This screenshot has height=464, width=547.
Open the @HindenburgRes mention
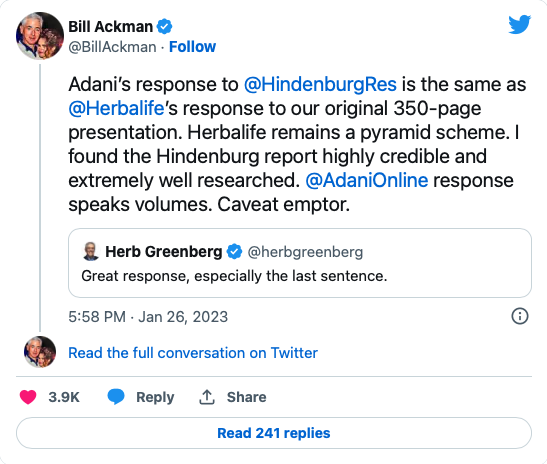click(320, 84)
